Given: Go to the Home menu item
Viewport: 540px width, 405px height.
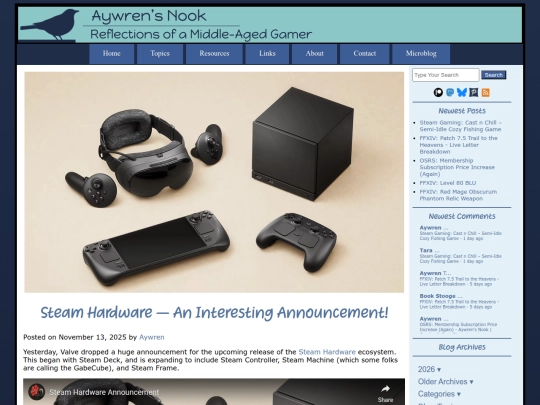Looking at the screenshot, I should [112, 54].
